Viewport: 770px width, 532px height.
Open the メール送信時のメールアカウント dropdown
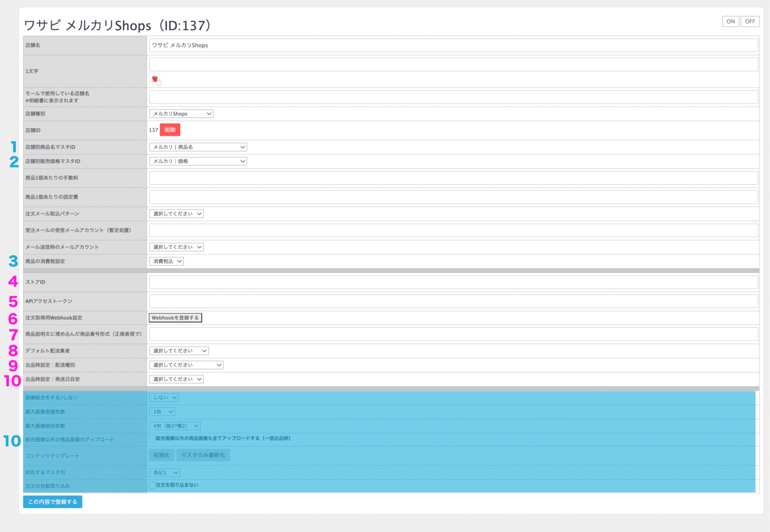(177, 247)
